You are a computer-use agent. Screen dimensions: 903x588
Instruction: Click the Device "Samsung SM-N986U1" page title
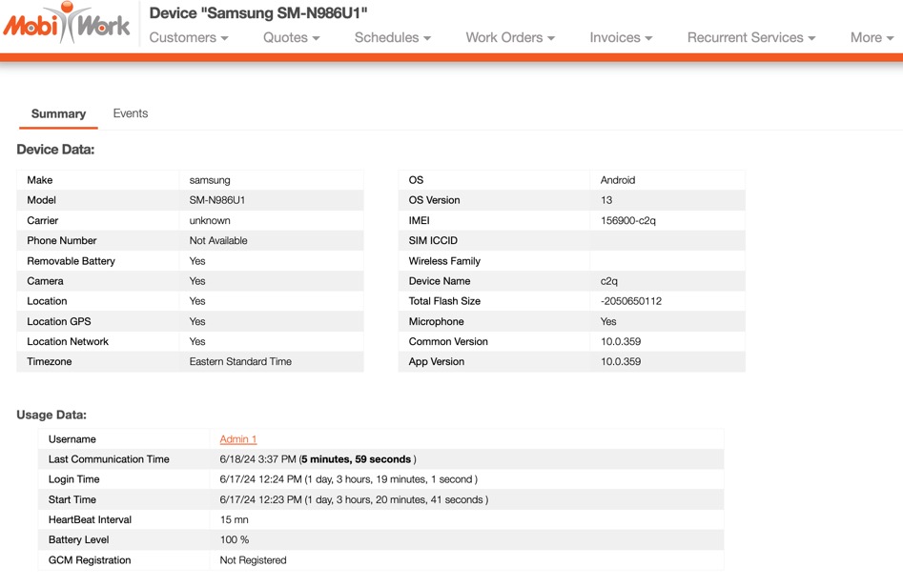[258, 13]
